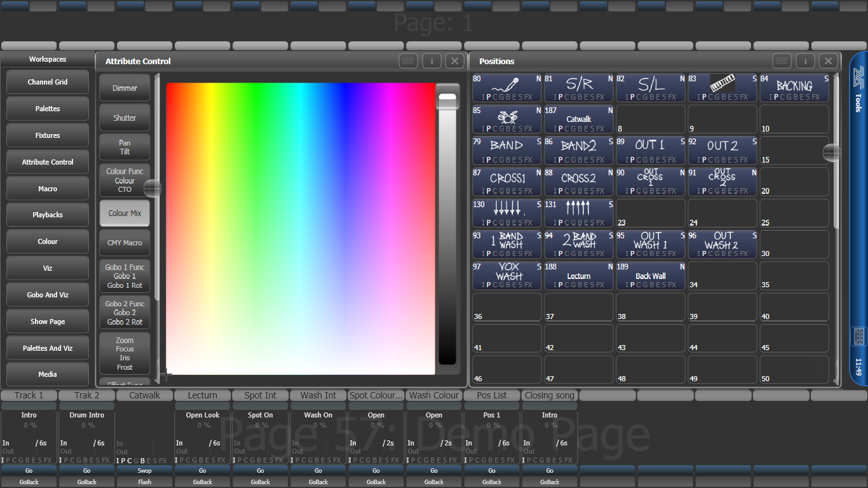Select upward arrows position palette 131
Image resolution: width=868 pixels, height=488 pixels.
pos(578,213)
